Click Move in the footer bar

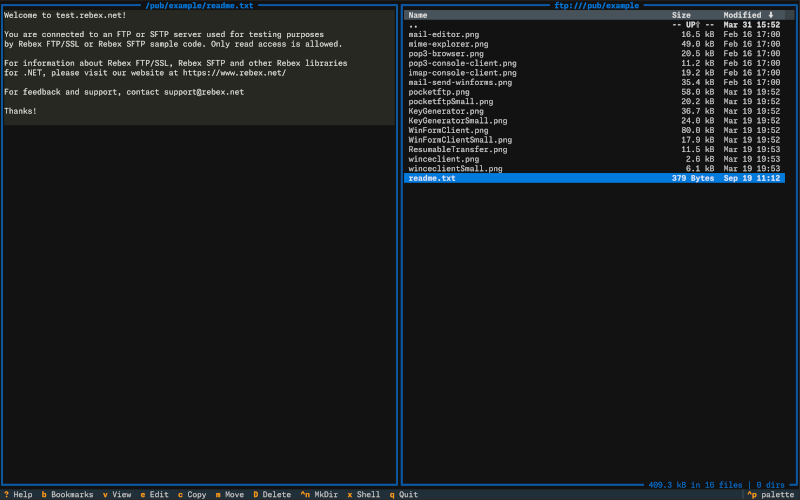click(x=230, y=494)
